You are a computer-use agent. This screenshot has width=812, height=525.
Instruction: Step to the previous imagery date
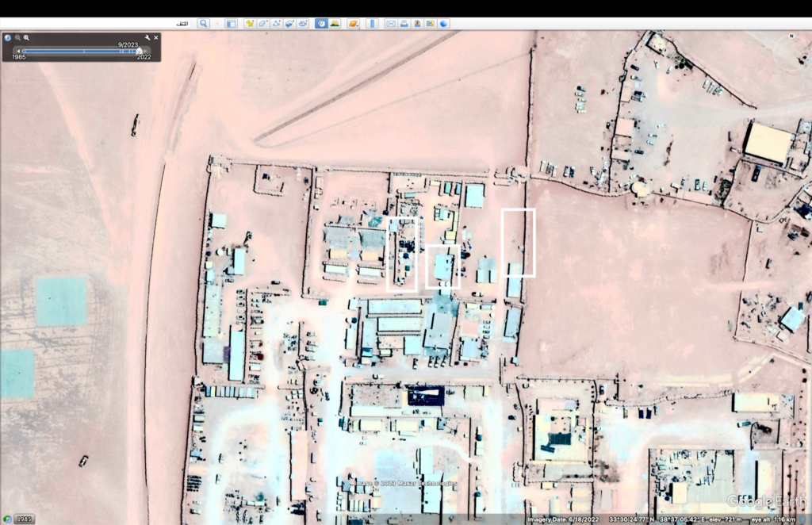[x=18, y=51]
